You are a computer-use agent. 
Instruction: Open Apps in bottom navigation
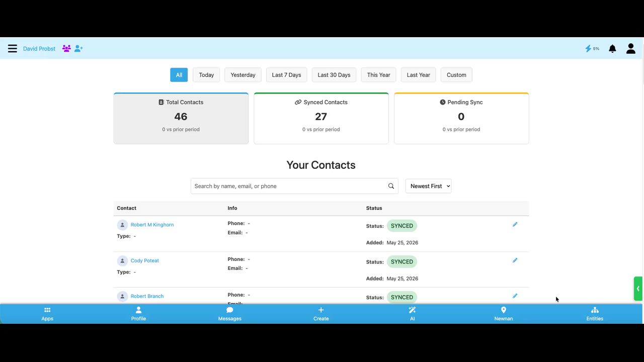coord(47,314)
